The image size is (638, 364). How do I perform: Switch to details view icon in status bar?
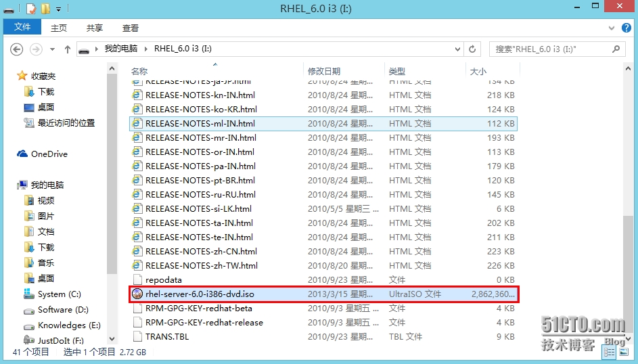pyautogui.click(x=610, y=352)
